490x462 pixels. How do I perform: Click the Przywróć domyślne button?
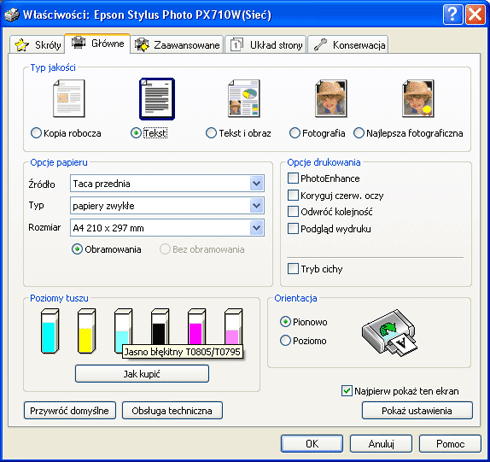[x=70, y=410]
